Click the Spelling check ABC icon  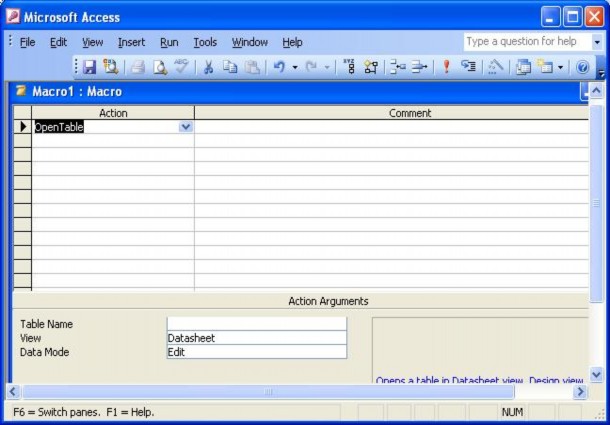181,66
